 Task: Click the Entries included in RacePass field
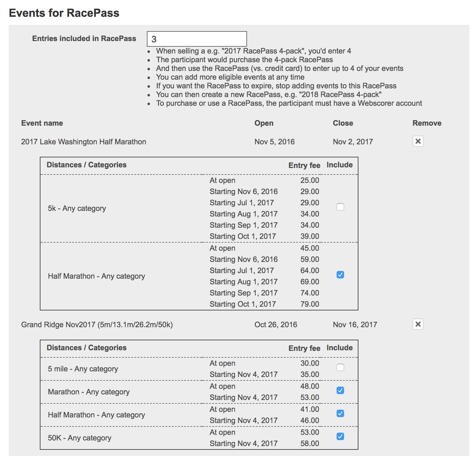[x=197, y=39]
